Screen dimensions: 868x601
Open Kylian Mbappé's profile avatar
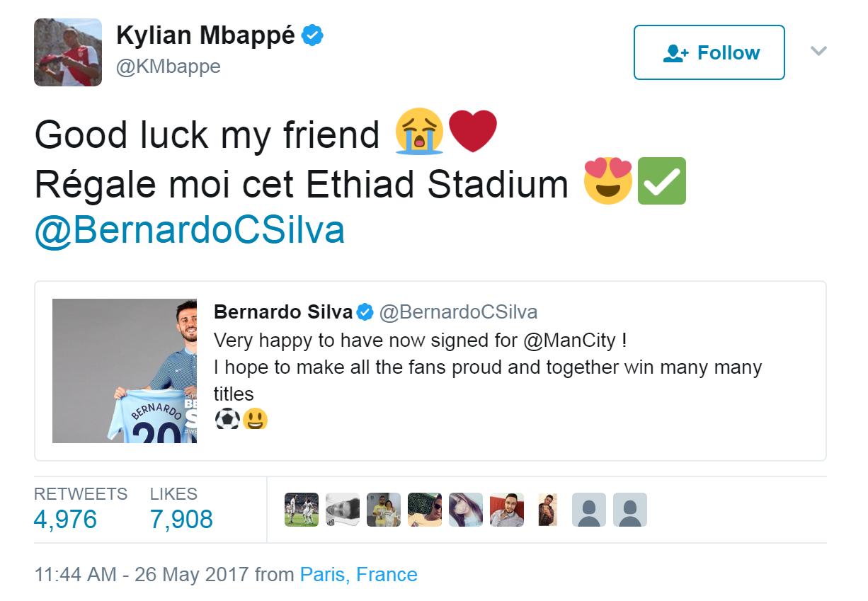[68, 52]
